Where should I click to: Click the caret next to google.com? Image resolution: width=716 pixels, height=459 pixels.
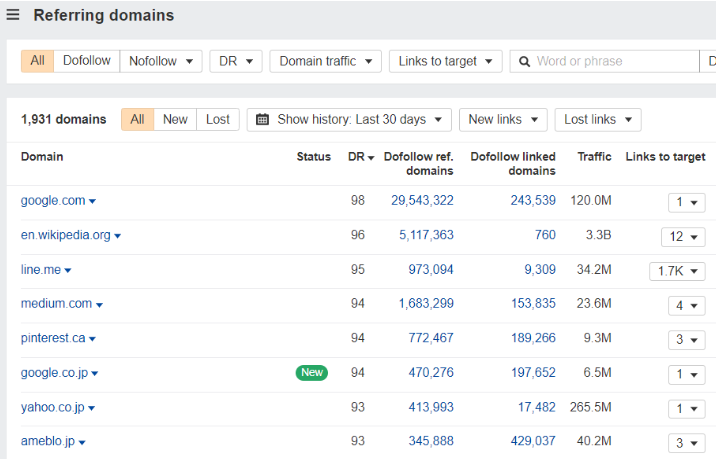pyautogui.click(x=93, y=202)
